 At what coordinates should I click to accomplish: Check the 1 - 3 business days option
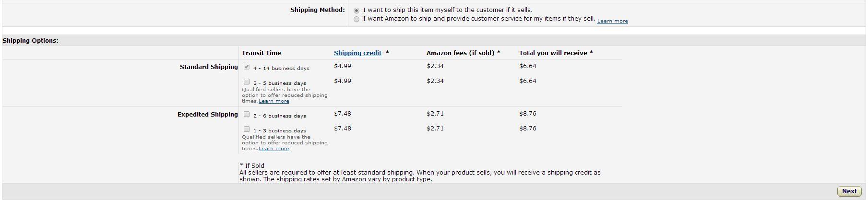(x=247, y=129)
